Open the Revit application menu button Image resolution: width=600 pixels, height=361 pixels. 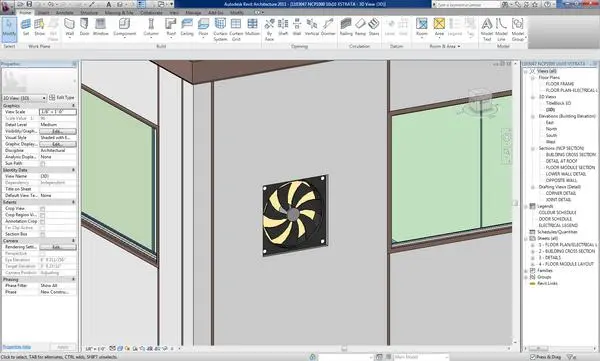pos(7,7)
